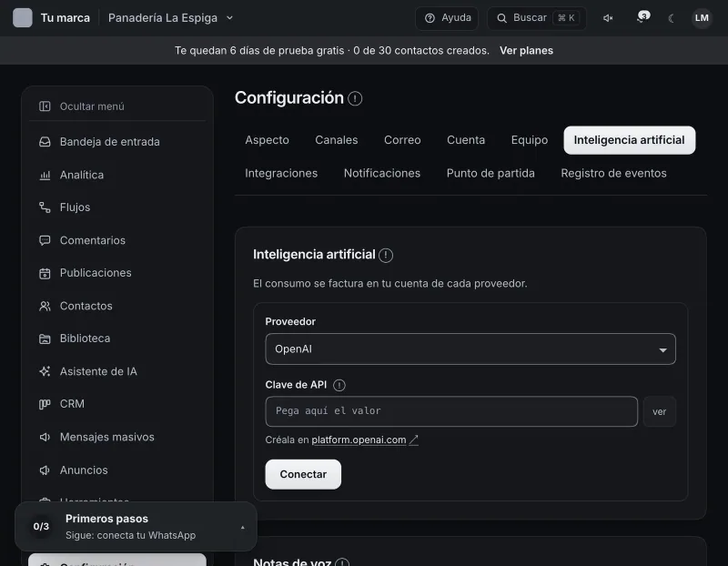The width and height of the screenshot is (728, 566).
Task: Click the Bandeja de entrada inbox icon
Action: tap(45, 142)
